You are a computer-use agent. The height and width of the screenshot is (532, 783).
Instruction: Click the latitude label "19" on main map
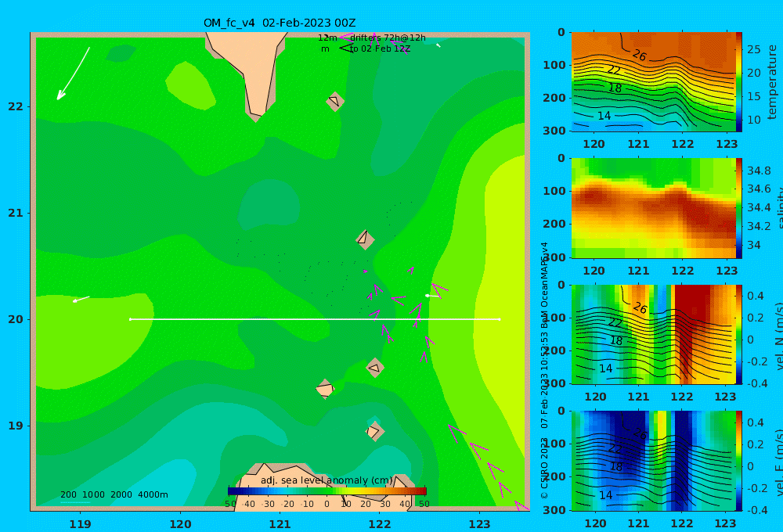click(15, 426)
